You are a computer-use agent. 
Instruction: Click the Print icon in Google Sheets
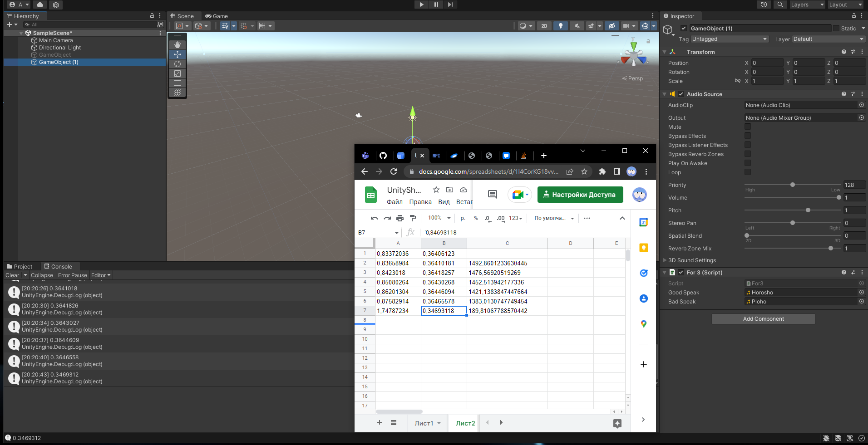coord(399,218)
